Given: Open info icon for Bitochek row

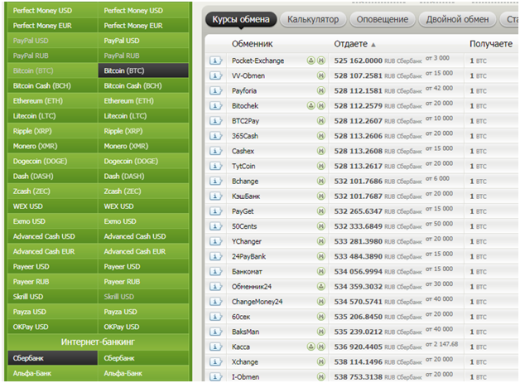Looking at the screenshot, I should 215,106.
